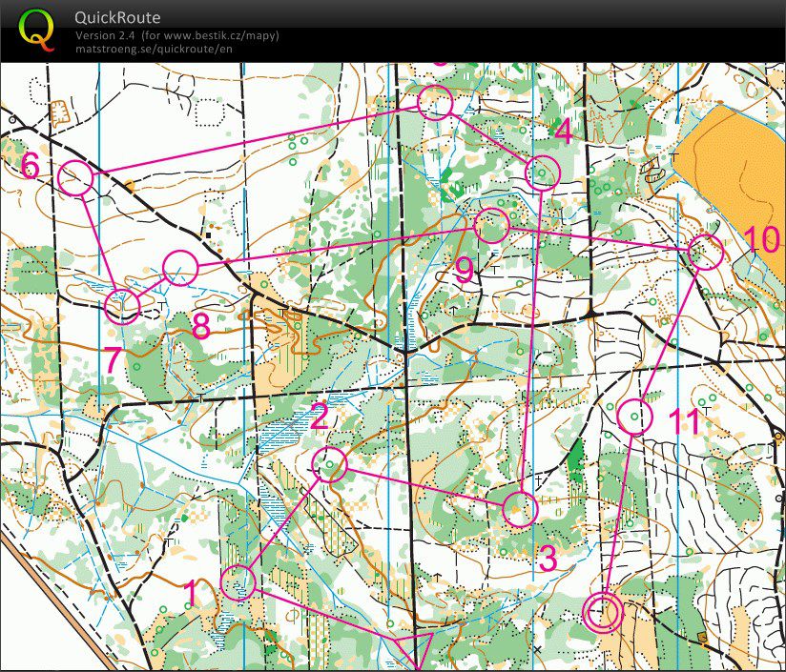786x672 pixels.
Task: Click the control circle for control 4
Action: (542, 173)
